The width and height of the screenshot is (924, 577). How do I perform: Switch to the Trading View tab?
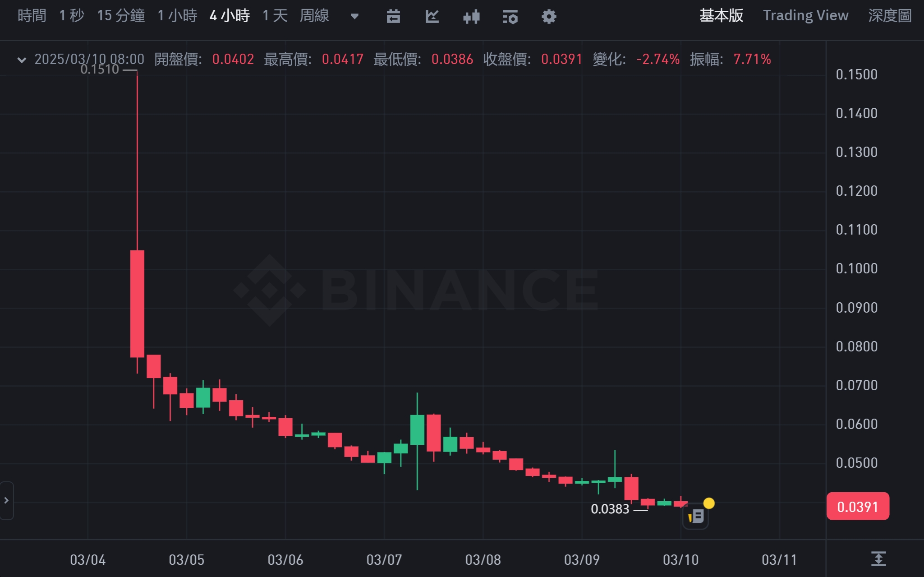[x=805, y=16]
